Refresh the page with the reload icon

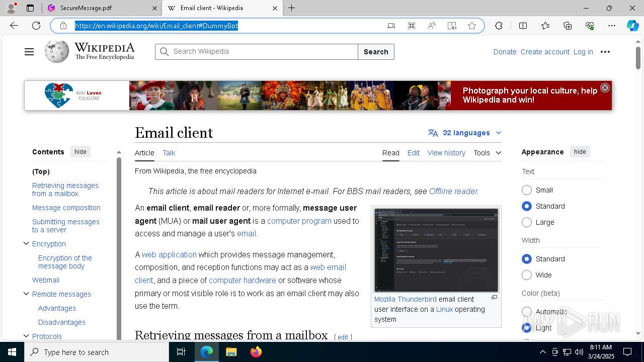[x=36, y=26]
